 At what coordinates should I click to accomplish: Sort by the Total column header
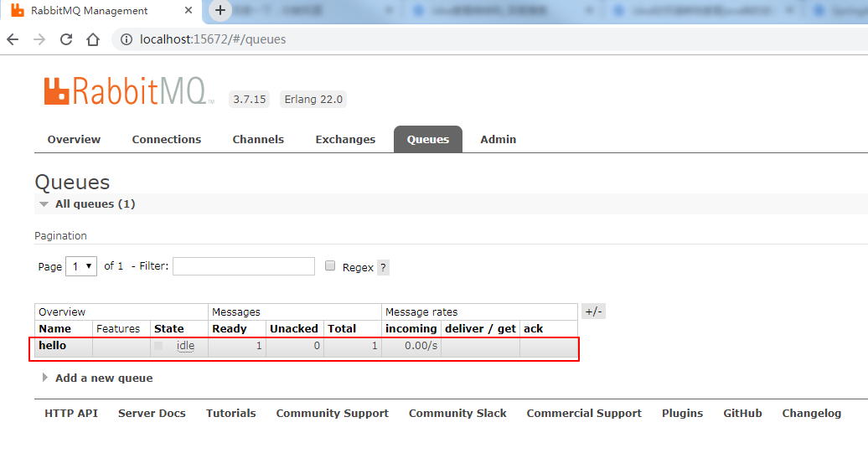[x=342, y=328]
